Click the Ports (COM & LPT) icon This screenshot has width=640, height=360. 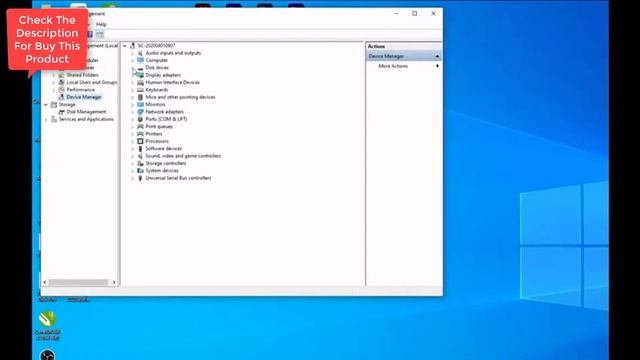point(140,119)
